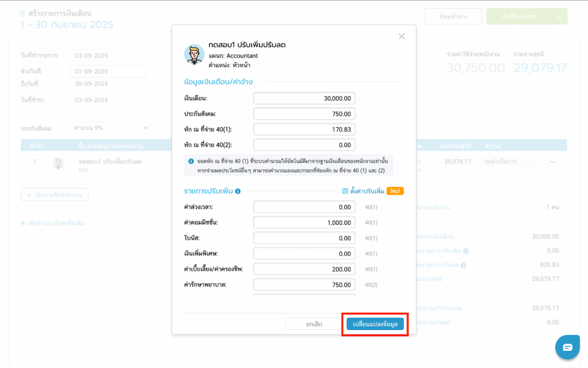Open the วันที่ชำระ date field
This screenshot has height=368, width=588.
107,100
